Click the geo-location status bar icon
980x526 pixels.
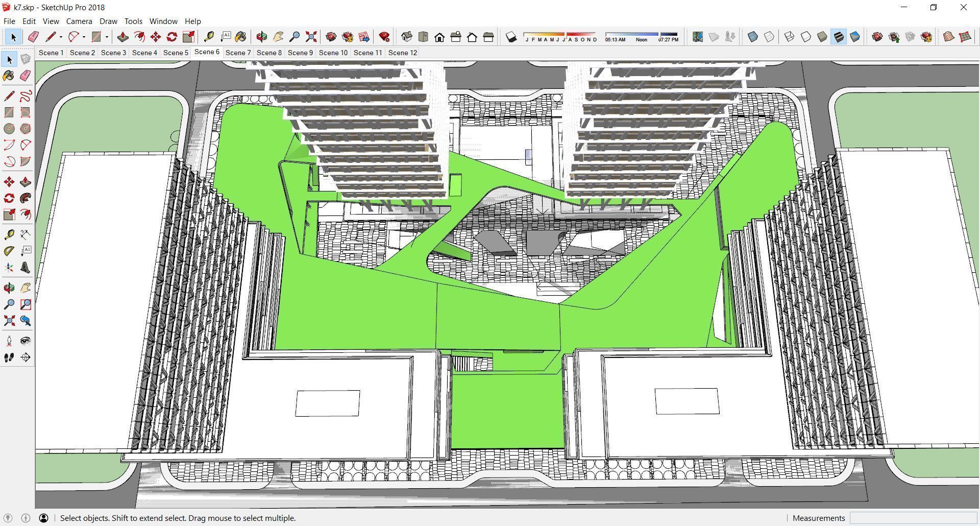tap(8, 518)
